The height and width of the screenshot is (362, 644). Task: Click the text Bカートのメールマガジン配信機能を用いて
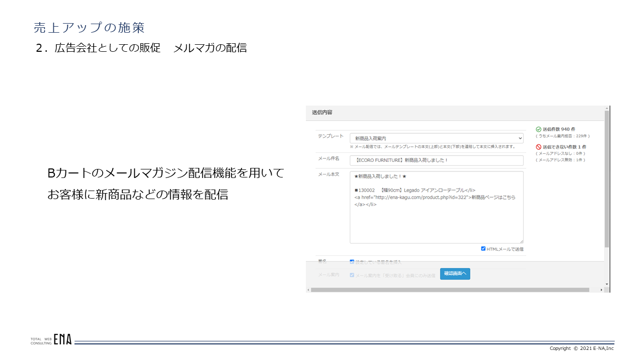tap(166, 173)
